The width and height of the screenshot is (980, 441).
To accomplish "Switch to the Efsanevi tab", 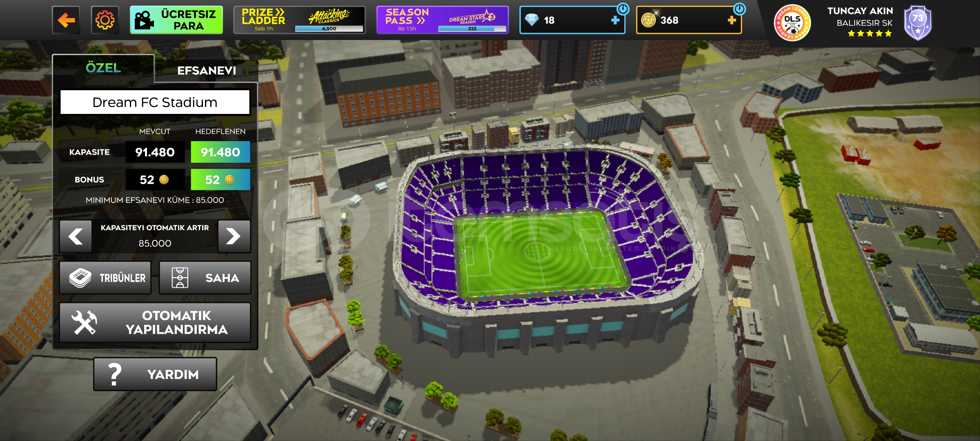I will (207, 71).
